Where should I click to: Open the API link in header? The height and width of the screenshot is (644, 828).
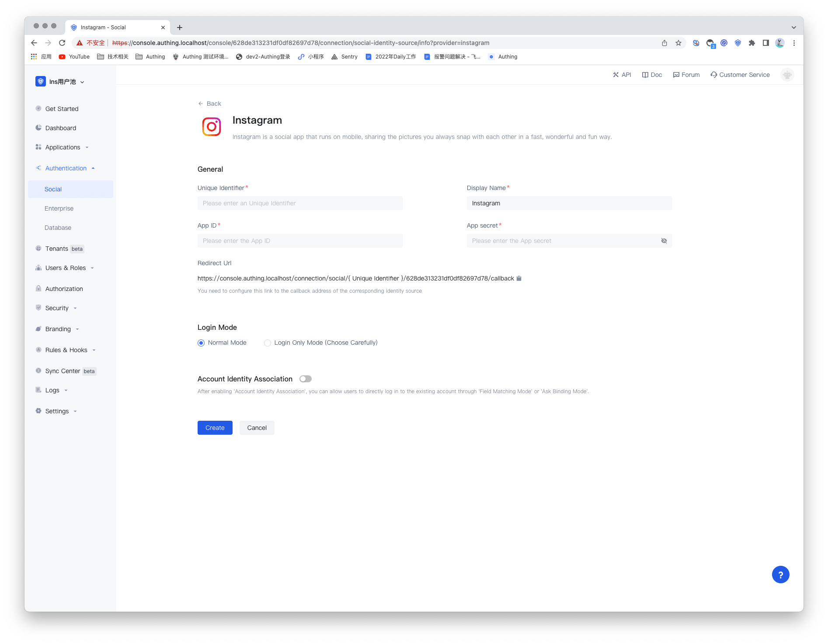click(622, 75)
